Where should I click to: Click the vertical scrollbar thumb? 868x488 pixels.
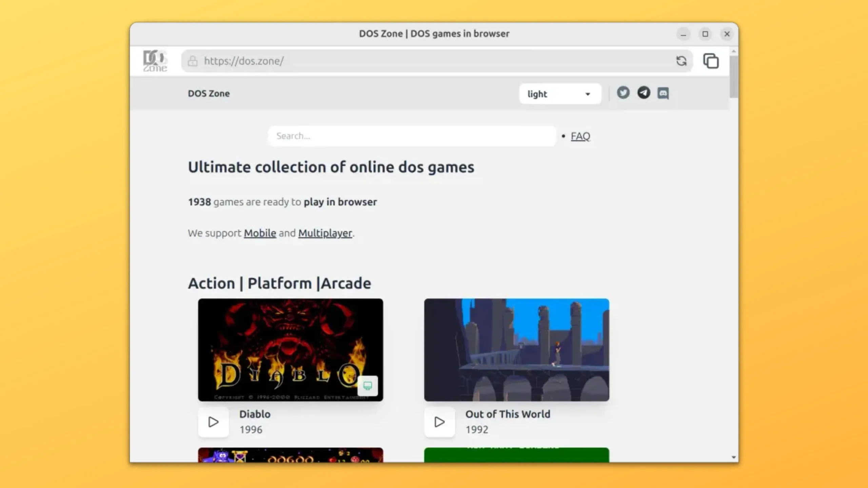point(734,77)
